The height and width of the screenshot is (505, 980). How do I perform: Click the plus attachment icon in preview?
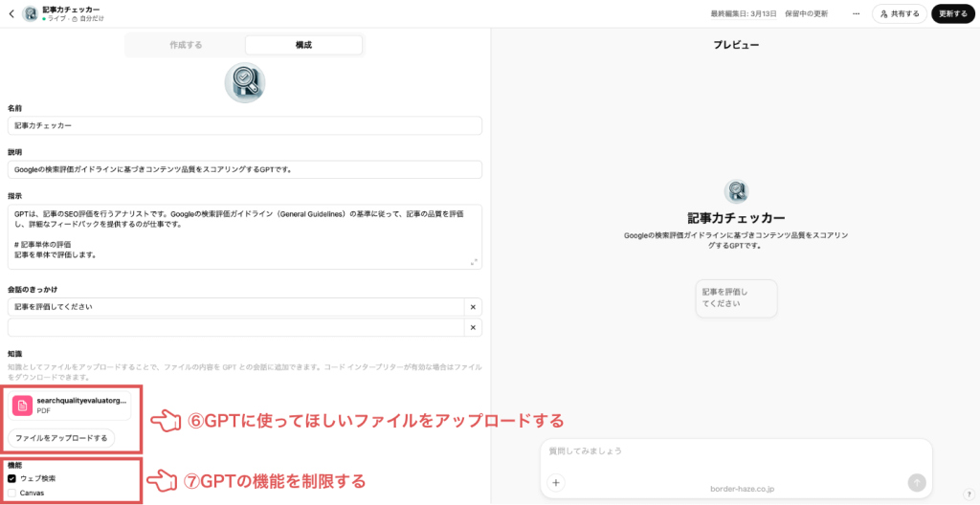tap(557, 483)
